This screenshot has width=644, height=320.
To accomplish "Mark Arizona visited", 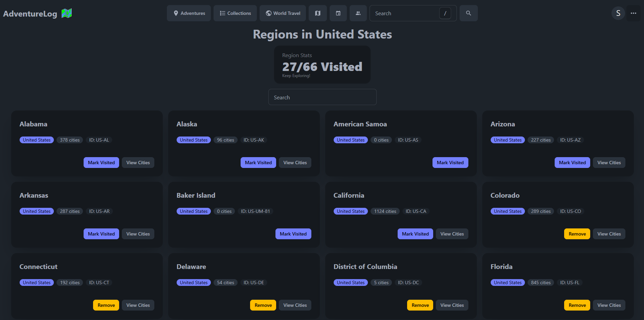I will coord(572,163).
